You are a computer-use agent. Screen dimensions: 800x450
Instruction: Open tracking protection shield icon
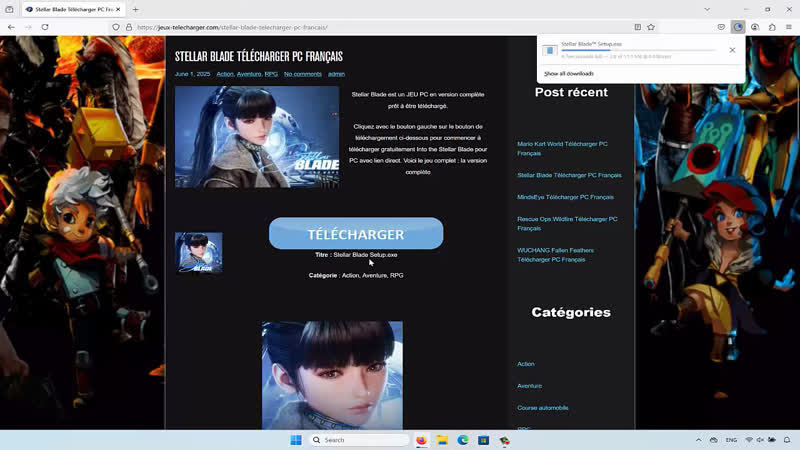point(116,27)
